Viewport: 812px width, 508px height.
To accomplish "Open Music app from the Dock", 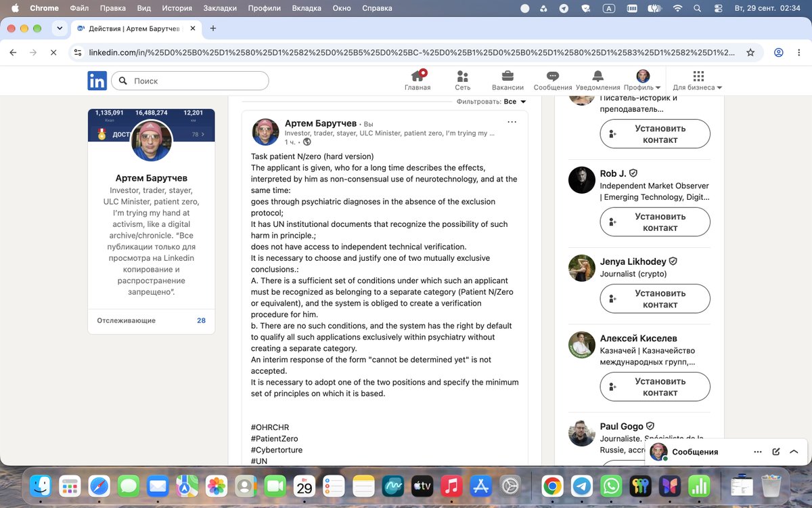I will click(451, 486).
